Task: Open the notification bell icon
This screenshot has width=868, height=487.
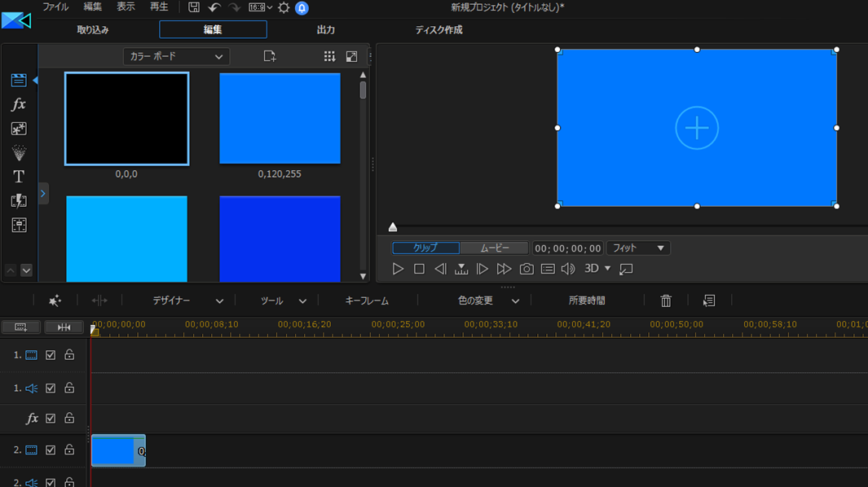Action: [302, 7]
